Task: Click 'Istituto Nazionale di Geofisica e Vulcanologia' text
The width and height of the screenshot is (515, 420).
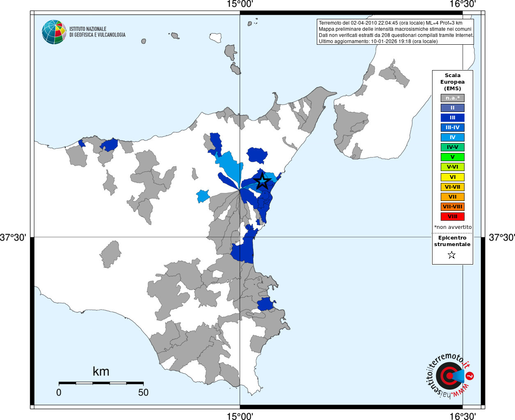Action: coord(97,32)
